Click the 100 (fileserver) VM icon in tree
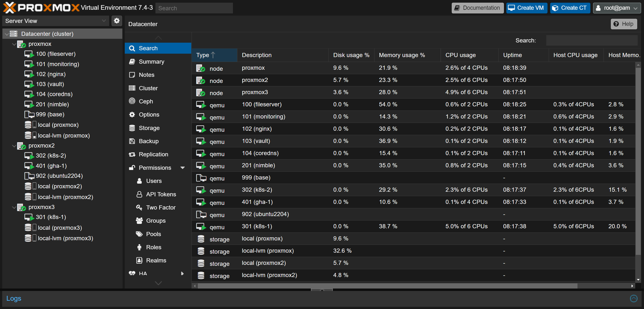 [x=29, y=54]
